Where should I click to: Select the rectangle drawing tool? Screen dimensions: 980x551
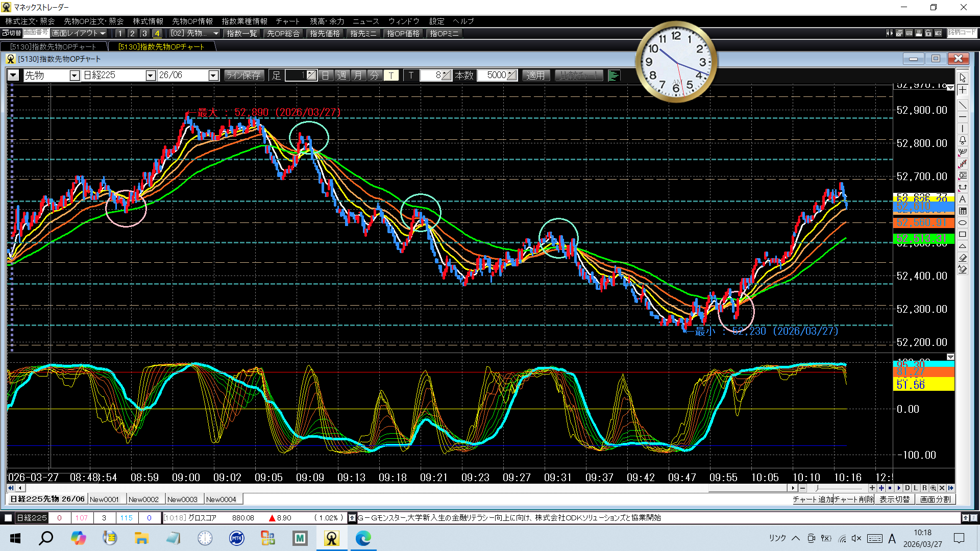tap(962, 235)
